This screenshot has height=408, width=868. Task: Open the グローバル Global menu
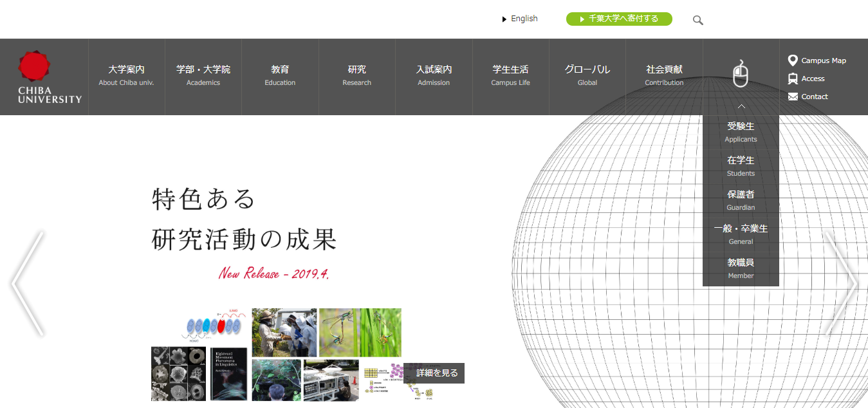[587, 75]
